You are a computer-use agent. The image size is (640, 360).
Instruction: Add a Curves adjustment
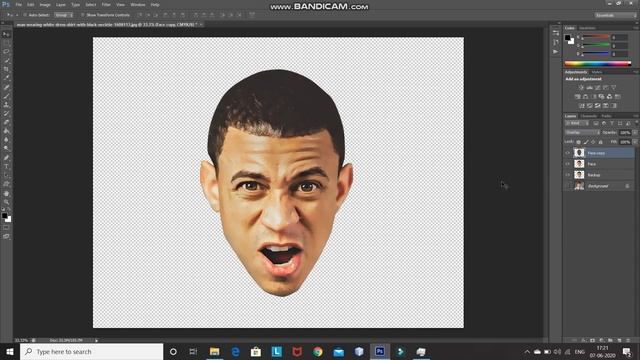tap(598, 87)
